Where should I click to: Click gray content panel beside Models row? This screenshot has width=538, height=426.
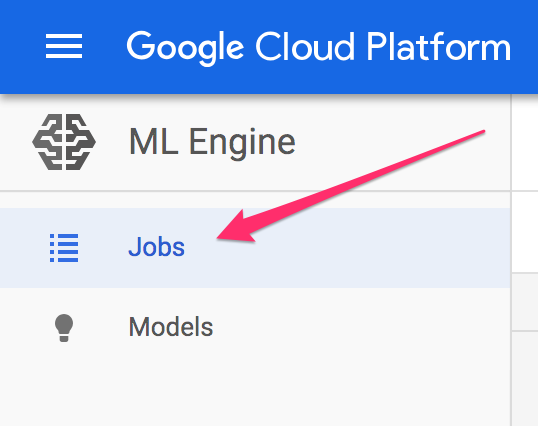coord(525,302)
